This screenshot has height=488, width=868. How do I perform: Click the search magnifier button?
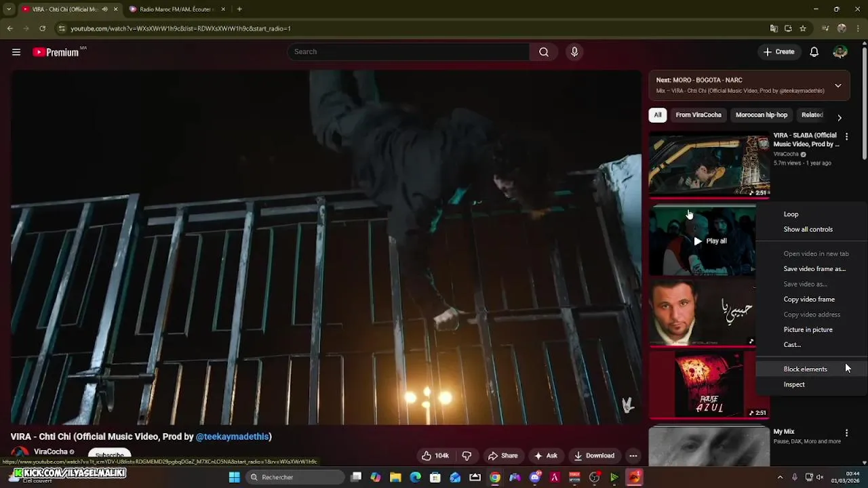tap(544, 52)
